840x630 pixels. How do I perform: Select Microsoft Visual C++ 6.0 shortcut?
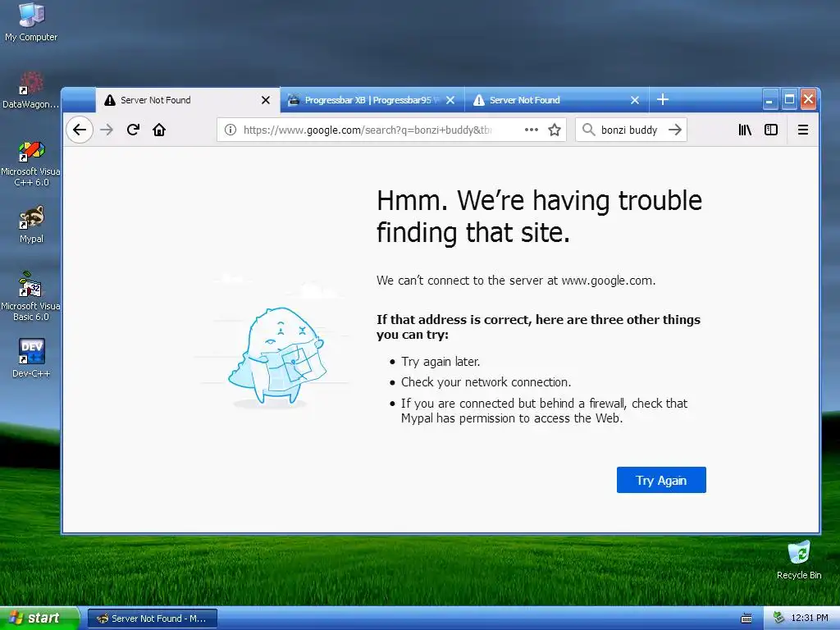coord(30,163)
